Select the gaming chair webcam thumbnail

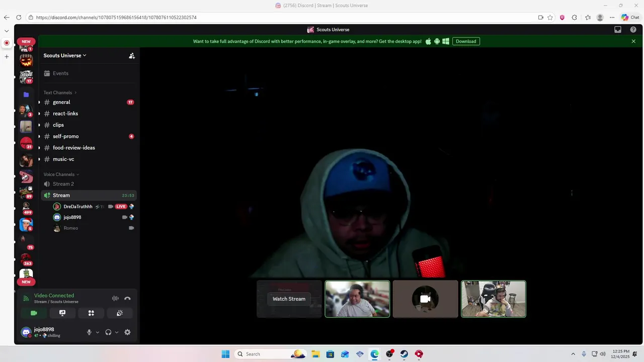point(494,299)
